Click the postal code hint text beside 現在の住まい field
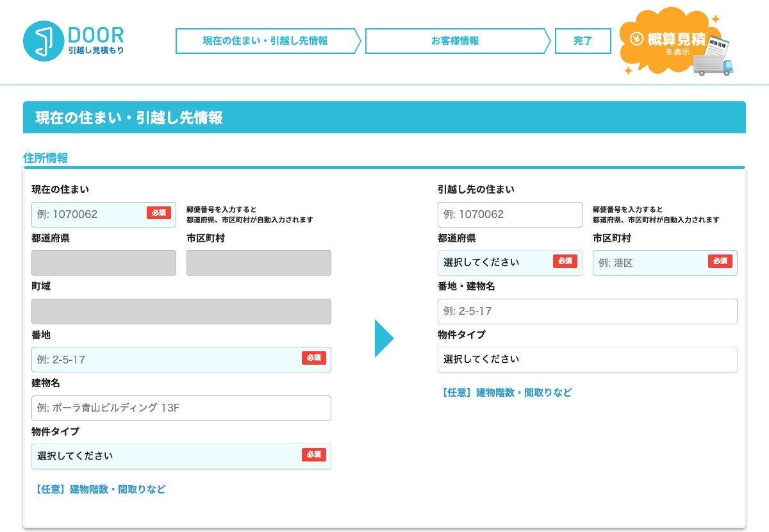The width and height of the screenshot is (769, 532). (250, 215)
